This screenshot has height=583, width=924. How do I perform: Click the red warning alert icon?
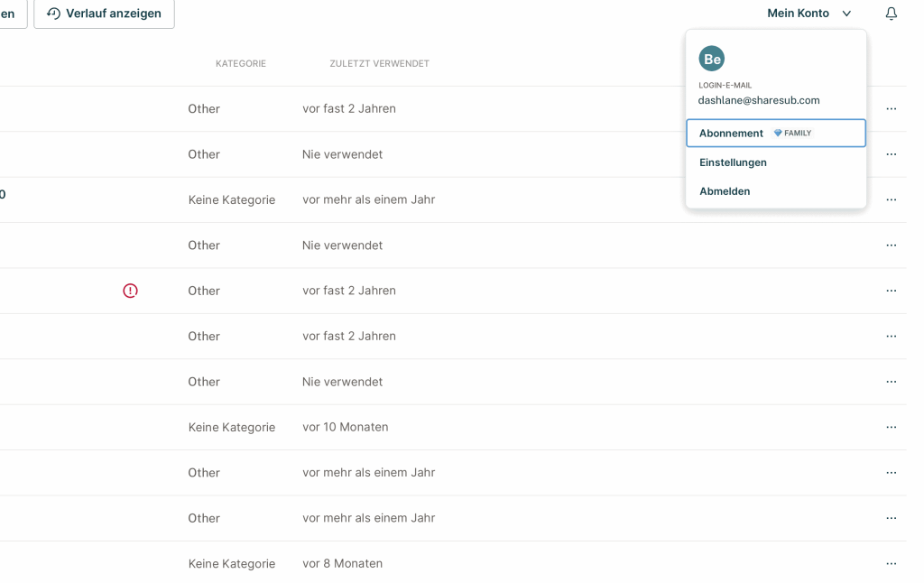click(130, 291)
